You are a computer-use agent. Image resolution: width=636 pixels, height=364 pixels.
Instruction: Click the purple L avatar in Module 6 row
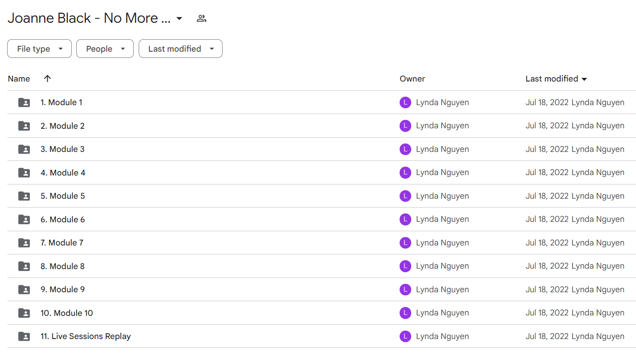(x=405, y=219)
